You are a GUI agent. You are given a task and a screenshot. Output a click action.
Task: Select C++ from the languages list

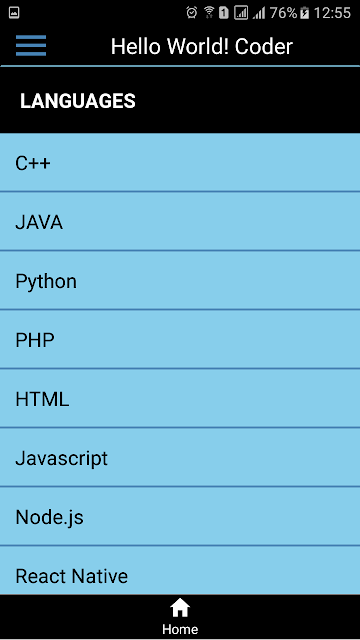click(x=180, y=162)
